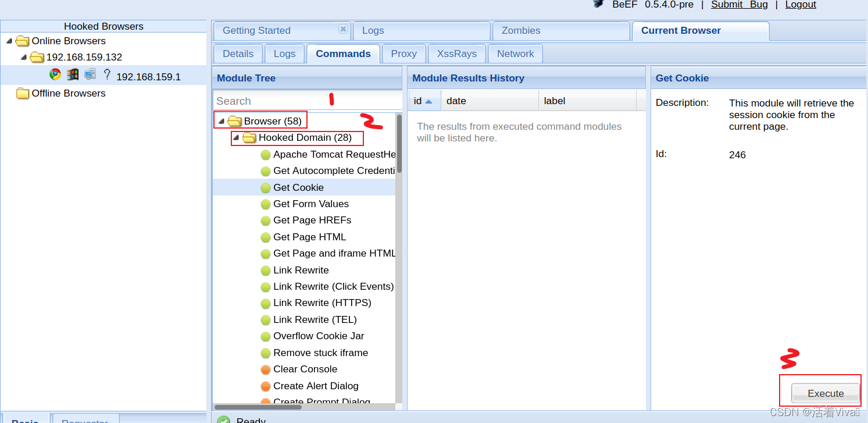Click the question mark icon beside 192.168.159.1

pyautogui.click(x=106, y=74)
